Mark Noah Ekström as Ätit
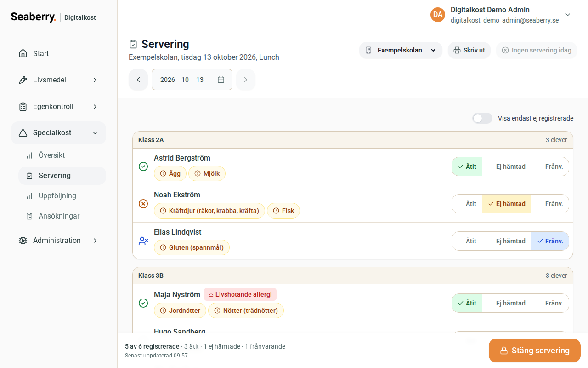Viewport: 588px width, 368px height. [x=467, y=204]
